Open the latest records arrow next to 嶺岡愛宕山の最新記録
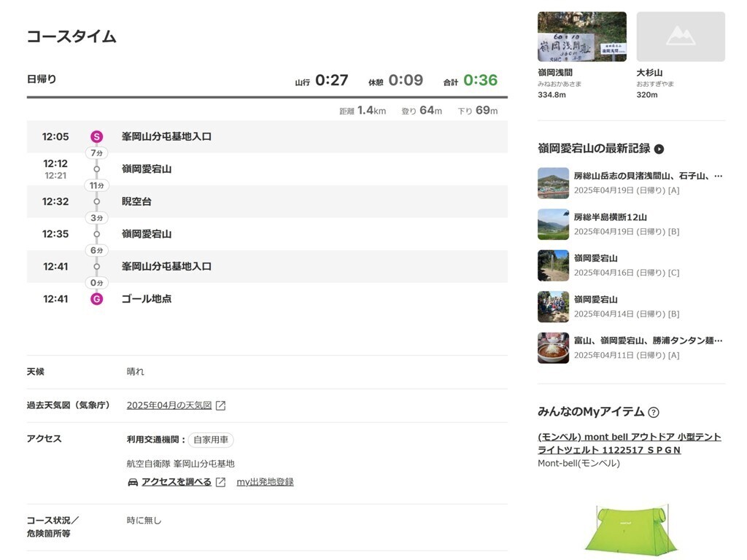 (x=659, y=149)
